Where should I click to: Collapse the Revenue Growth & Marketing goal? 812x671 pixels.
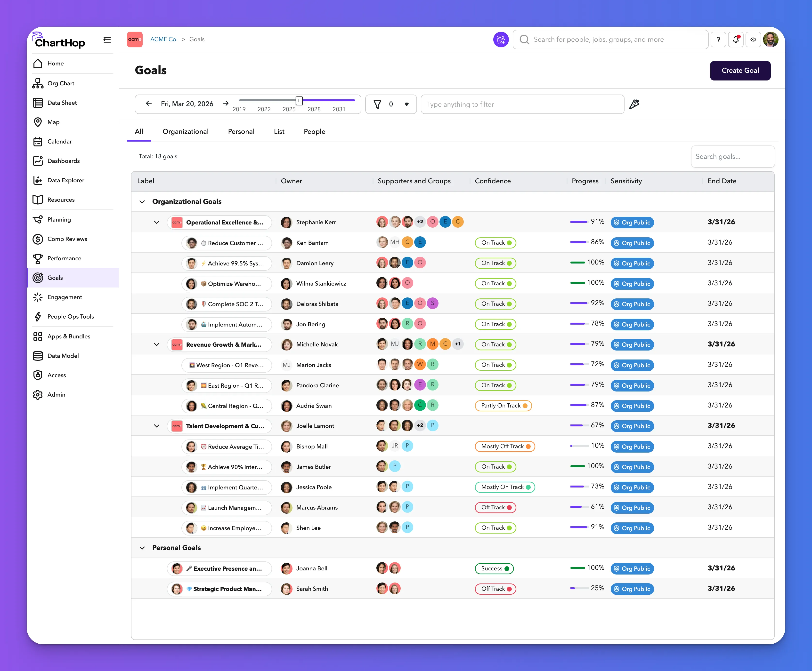click(157, 344)
